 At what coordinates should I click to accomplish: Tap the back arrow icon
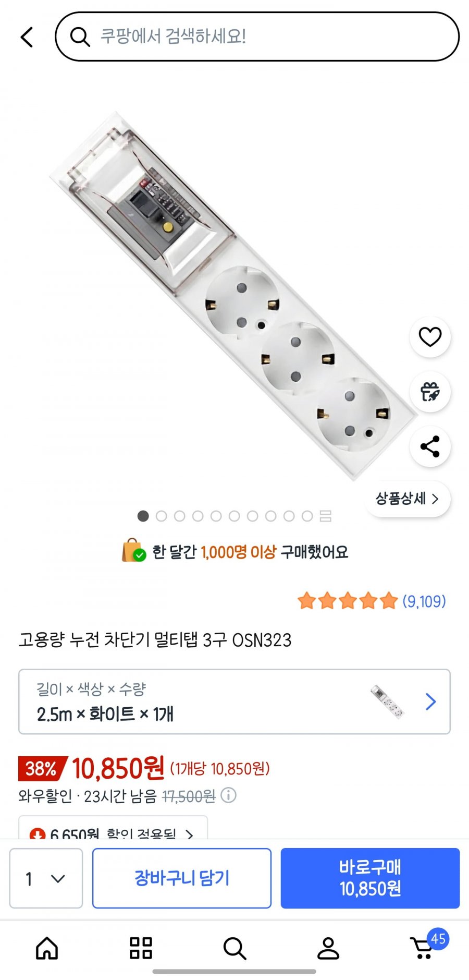[x=27, y=37]
